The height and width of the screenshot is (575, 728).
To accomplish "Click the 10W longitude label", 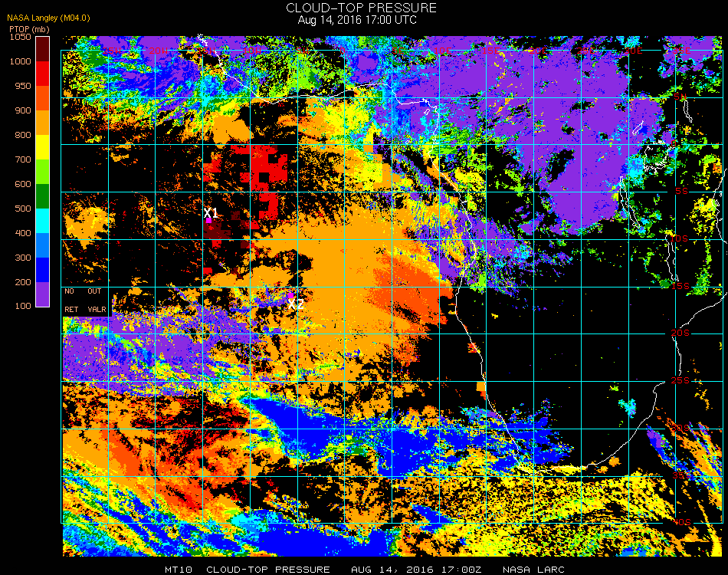I will (x=253, y=50).
